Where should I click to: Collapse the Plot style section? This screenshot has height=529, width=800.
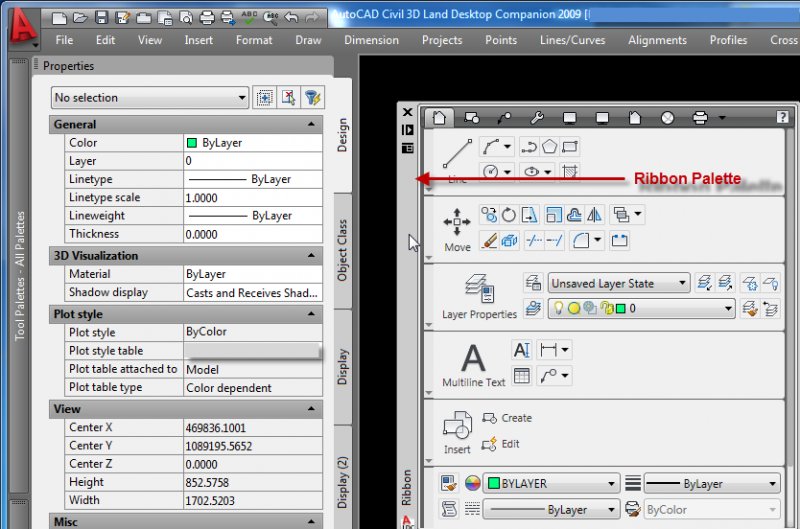coord(311,314)
